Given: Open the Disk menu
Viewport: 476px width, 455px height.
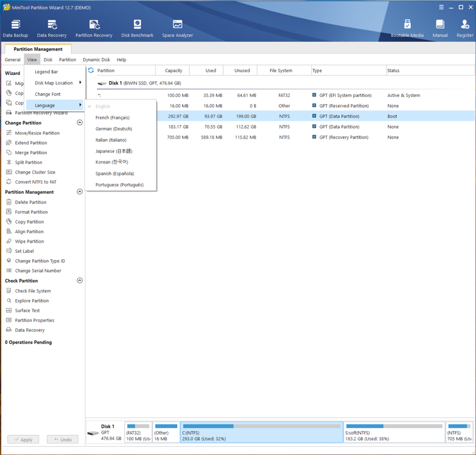Looking at the screenshot, I should click(48, 60).
